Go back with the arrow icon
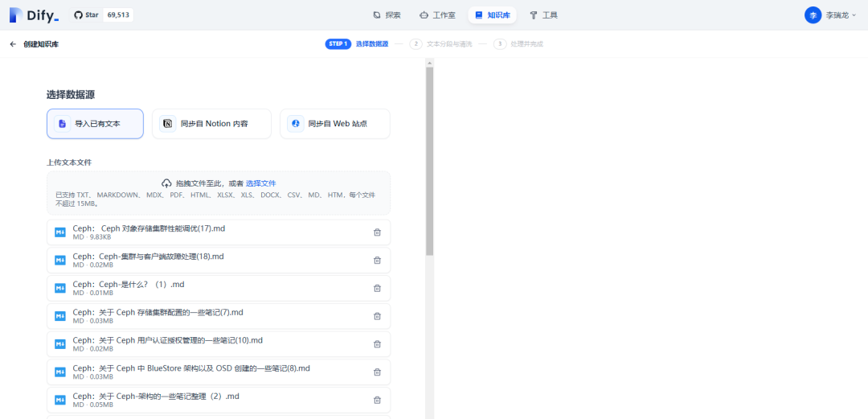Screen dimensions: 868x419 tap(14, 43)
